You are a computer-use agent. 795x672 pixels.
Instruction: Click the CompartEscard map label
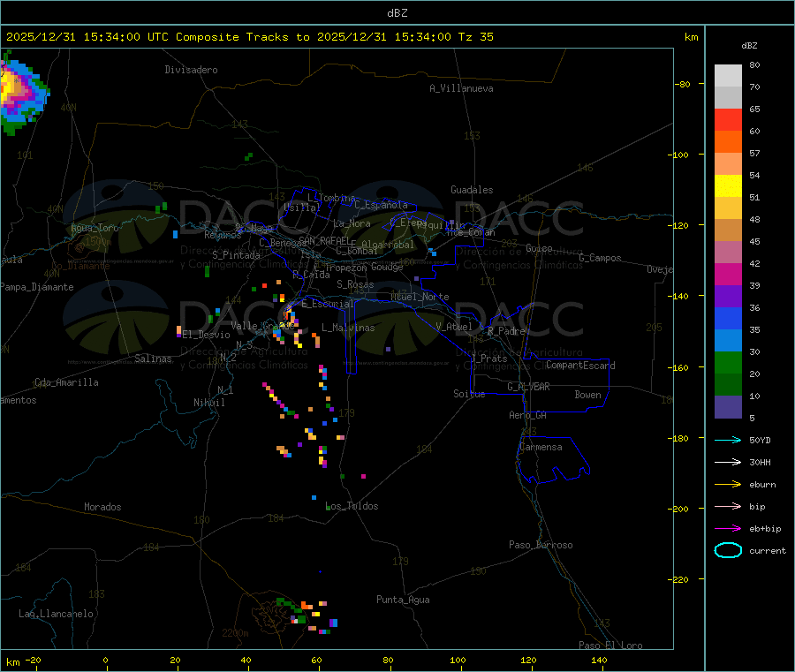580,365
